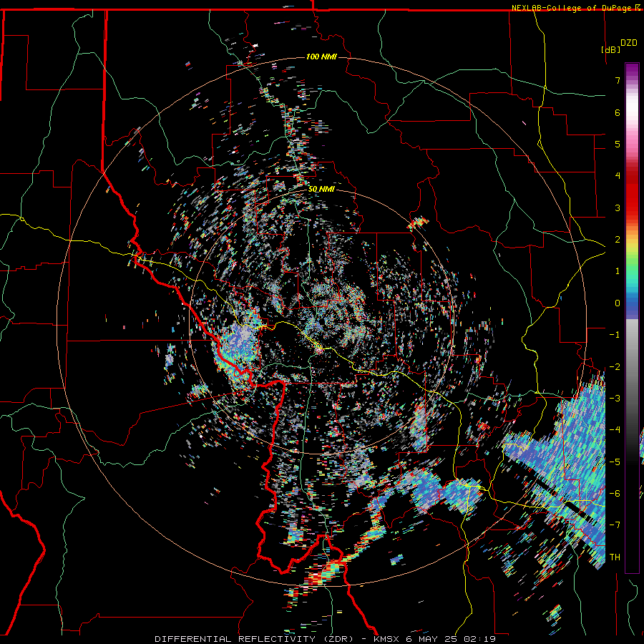Click the [dB] unit label
Viewport: 644px width, 644px height.
(610, 49)
